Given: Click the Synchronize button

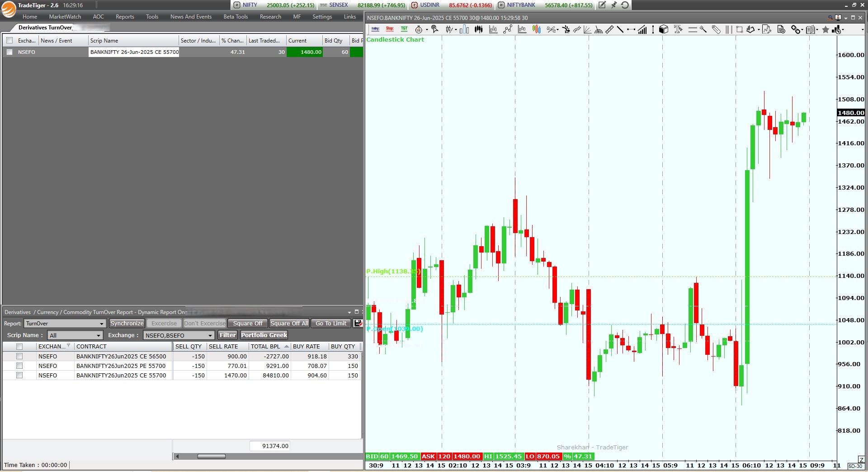Looking at the screenshot, I should point(127,323).
